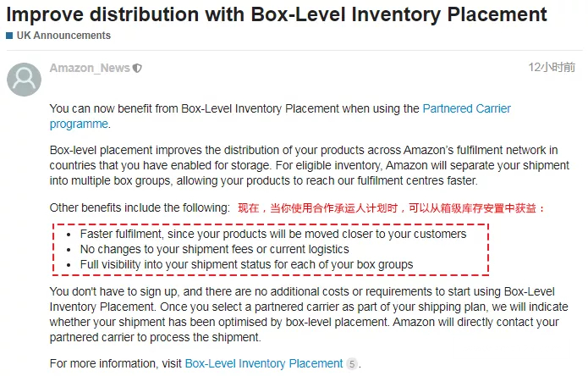Click the 'programme' link text
This screenshot has height=376, width=588.
pyautogui.click(x=79, y=124)
